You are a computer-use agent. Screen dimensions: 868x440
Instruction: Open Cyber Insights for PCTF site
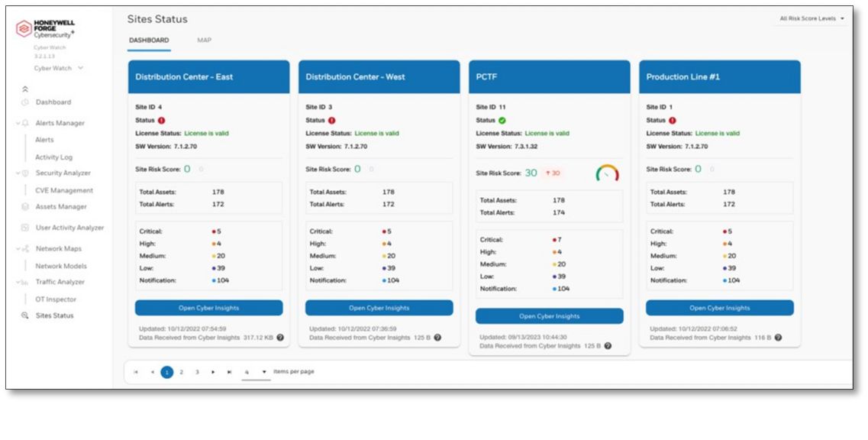click(x=549, y=316)
